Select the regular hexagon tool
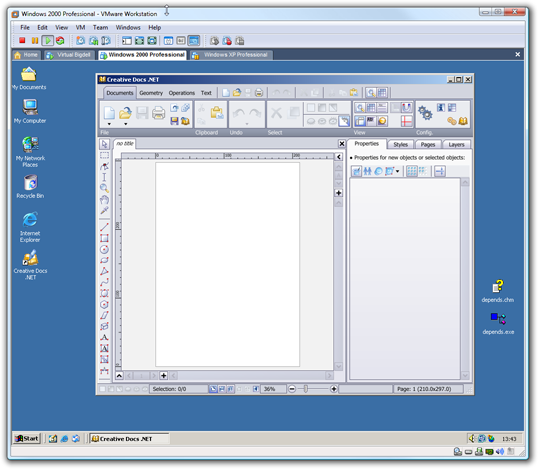This screenshot has height=469, width=538. tap(104, 304)
